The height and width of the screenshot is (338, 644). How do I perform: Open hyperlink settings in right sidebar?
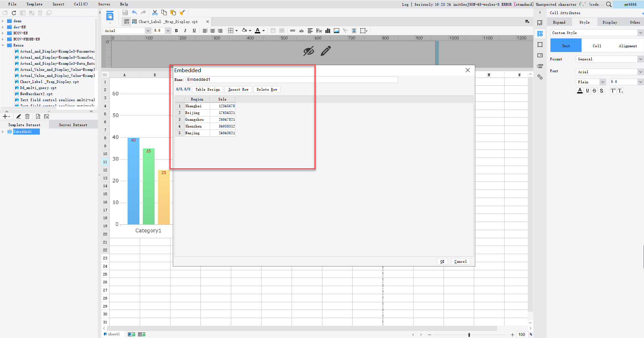click(540, 77)
